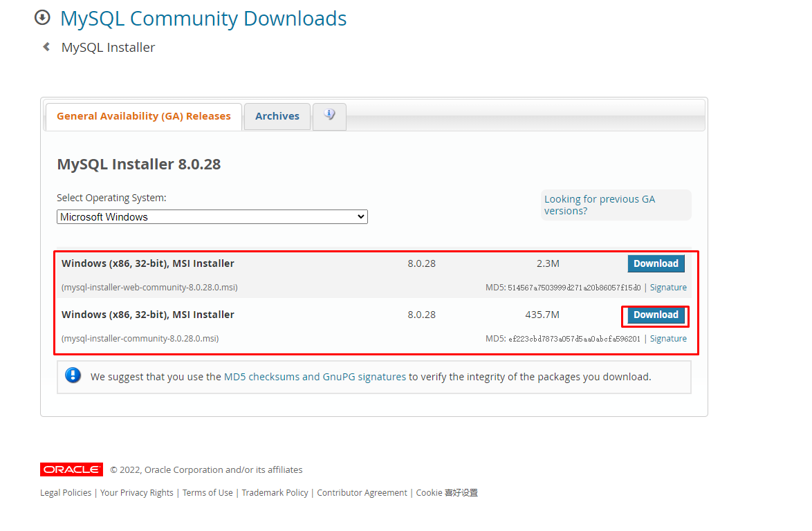Image resolution: width=812 pixels, height=531 pixels.
Task: Open Your Privacy Rights footer link
Action: click(137, 493)
